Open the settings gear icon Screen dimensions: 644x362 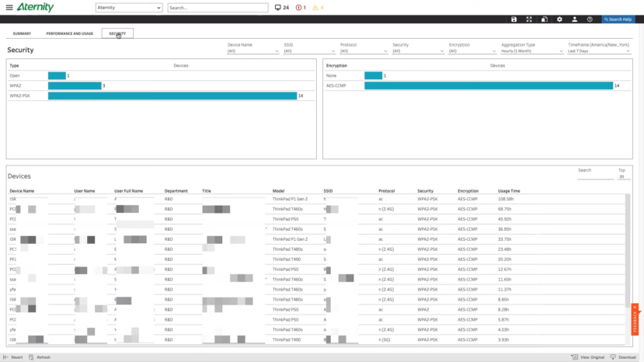coord(559,19)
